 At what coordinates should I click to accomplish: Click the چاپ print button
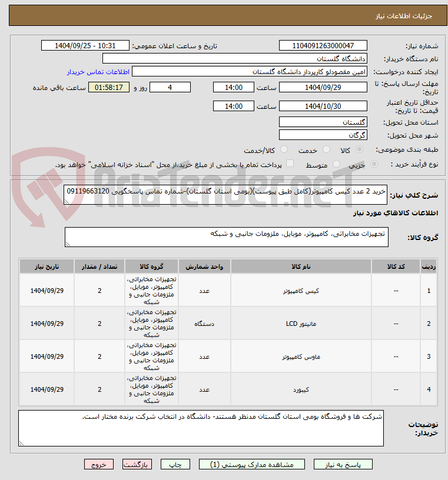click(x=175, y=464)
